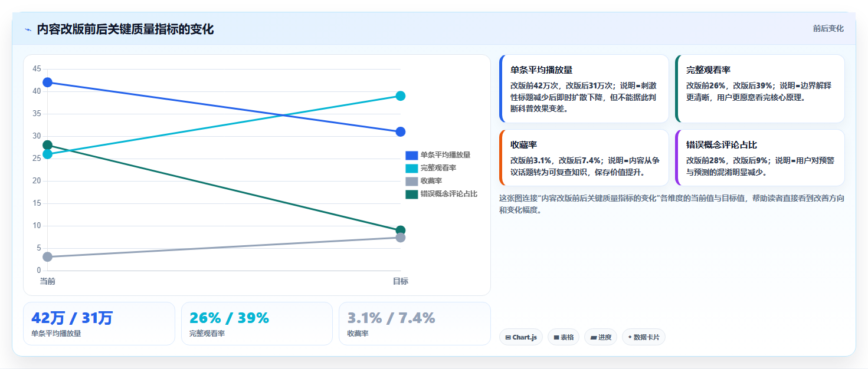
Task: Click the 数据卡片 tag chip
Action: click(x=644, y=337)
